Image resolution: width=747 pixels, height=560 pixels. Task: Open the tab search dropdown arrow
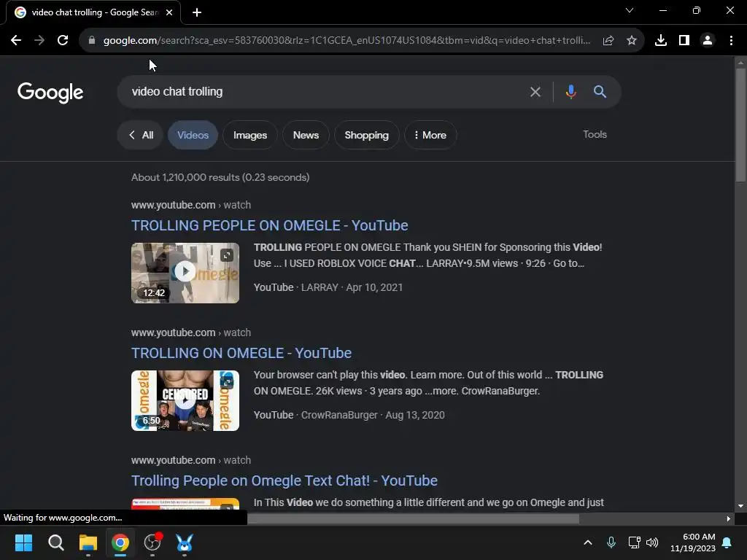[630, 10]
